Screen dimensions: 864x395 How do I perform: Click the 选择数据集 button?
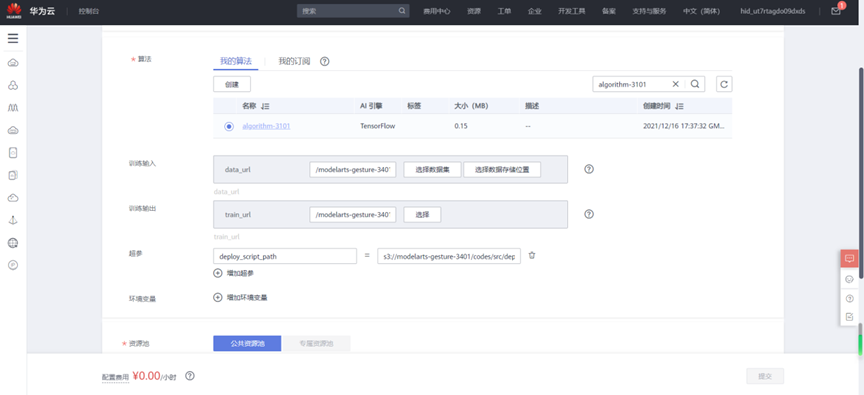433,170
